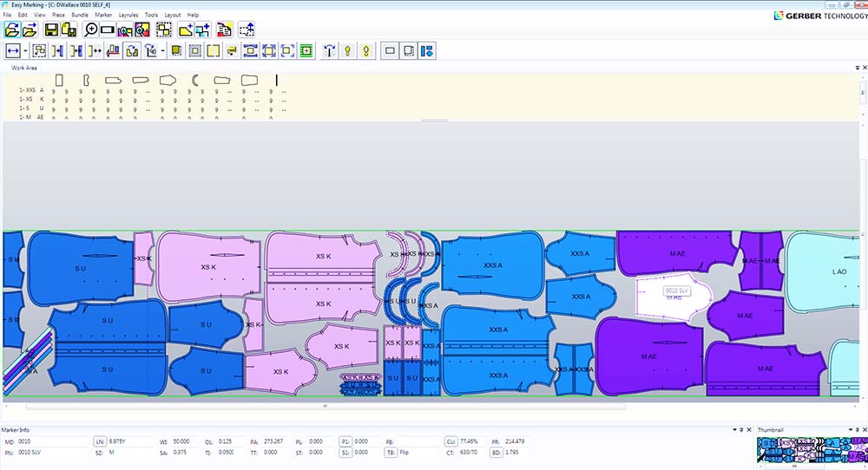Click the new folder with plus icon

click(x=185, y=29)
